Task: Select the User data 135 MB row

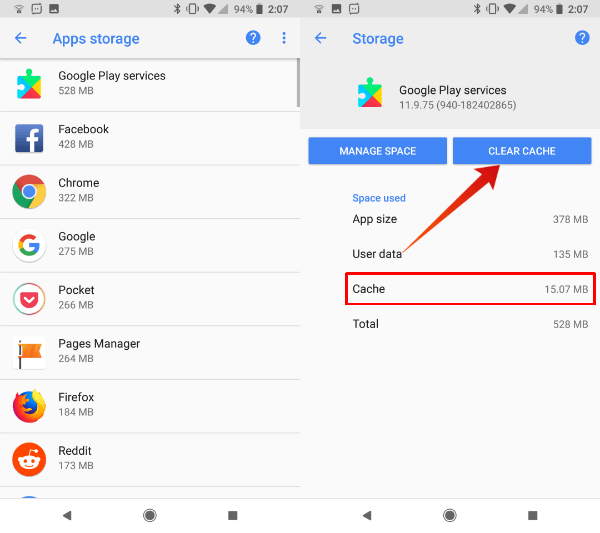Action: point(470,254)
